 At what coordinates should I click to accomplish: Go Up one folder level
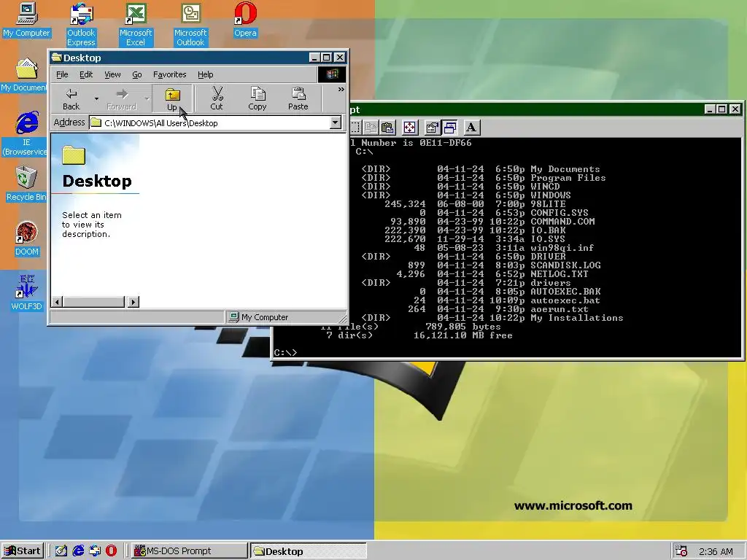pyautogui.click(x=172, y=99)
